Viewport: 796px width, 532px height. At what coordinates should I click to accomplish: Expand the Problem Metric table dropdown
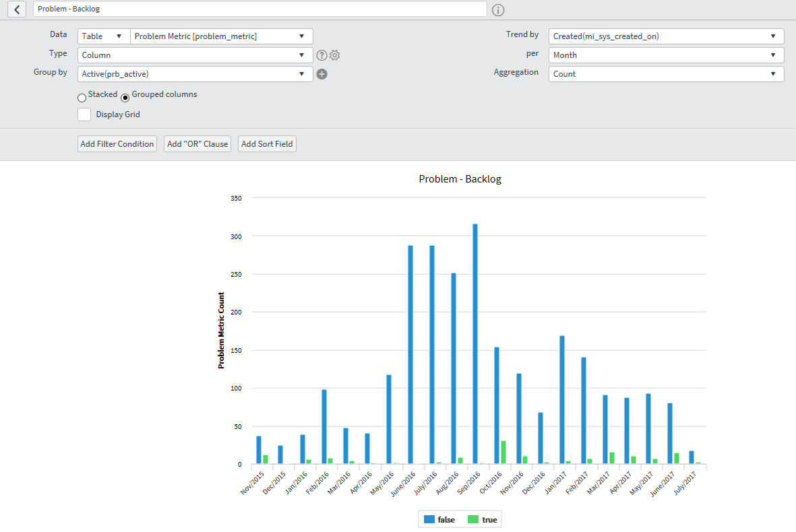[221, 36]
